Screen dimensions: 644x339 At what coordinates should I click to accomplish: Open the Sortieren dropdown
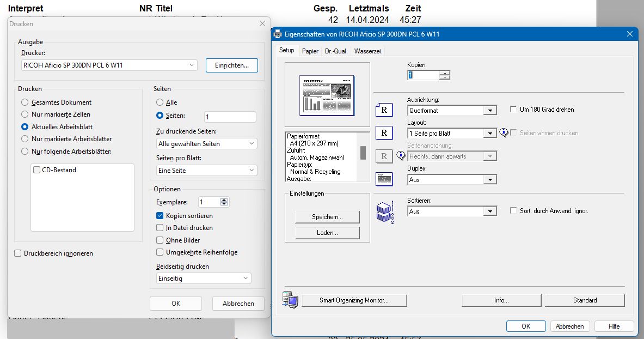(452, 211)
